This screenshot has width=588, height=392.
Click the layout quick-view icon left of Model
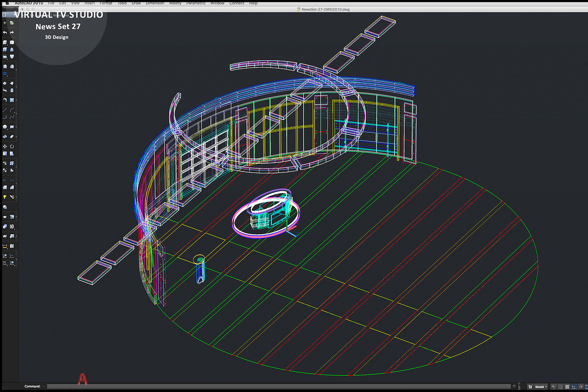530,387
